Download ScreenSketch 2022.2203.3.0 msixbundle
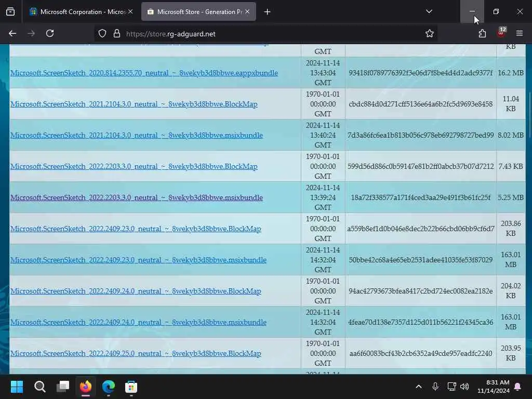Screen dimensions: 532x399 [x=137, y=197]
